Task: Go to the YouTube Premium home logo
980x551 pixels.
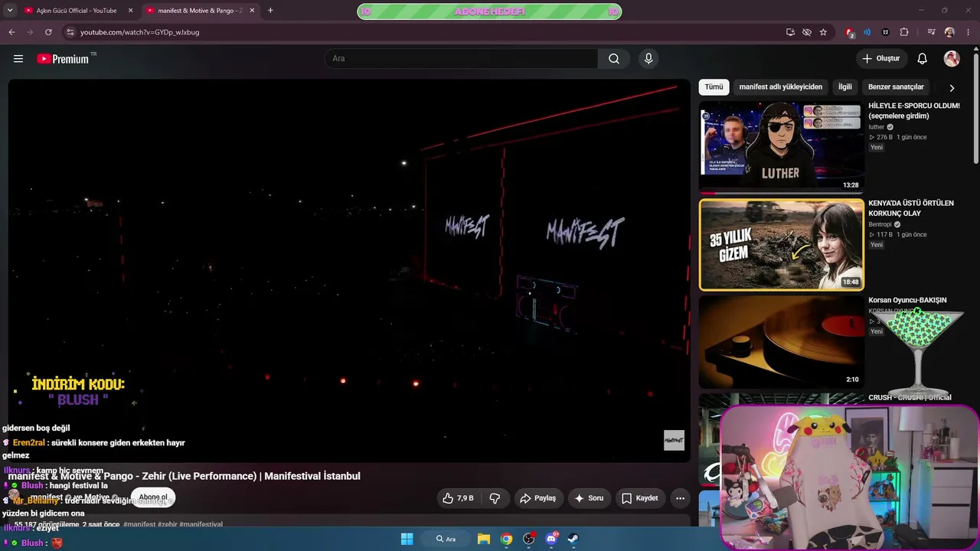Action: pyautogui.click(x=63, y=59)
